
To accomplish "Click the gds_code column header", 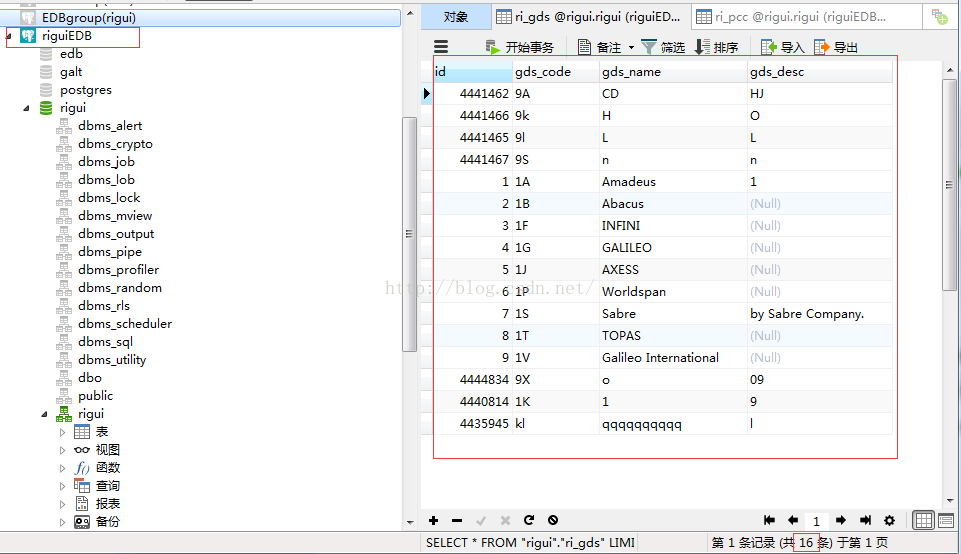I will [x=556, y=72].
